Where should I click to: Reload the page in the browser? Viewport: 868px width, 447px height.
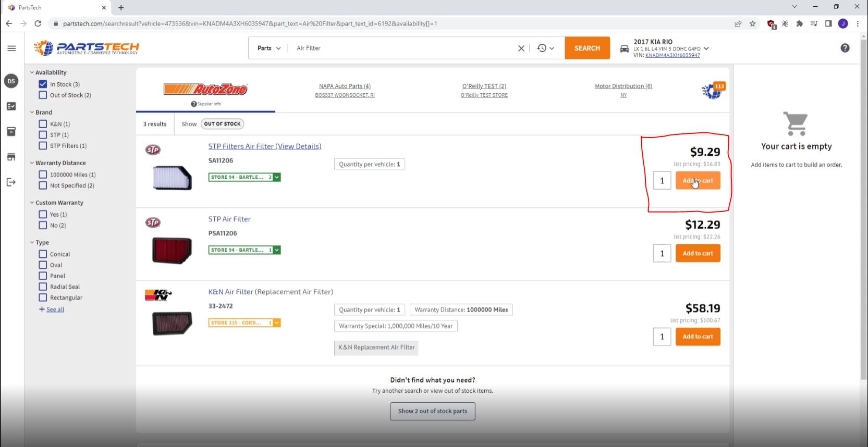coord(38,23)
